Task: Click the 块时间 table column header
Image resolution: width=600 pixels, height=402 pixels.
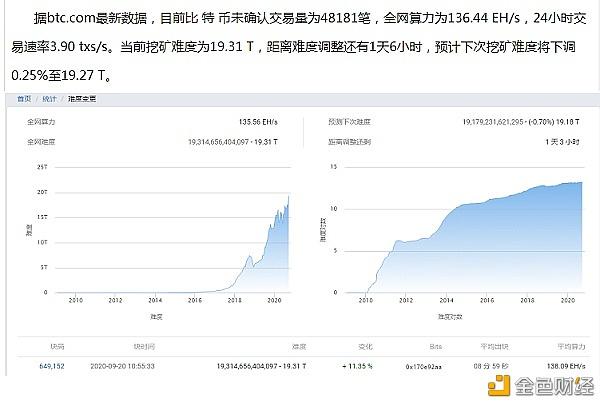Action: tap(144, 347)
